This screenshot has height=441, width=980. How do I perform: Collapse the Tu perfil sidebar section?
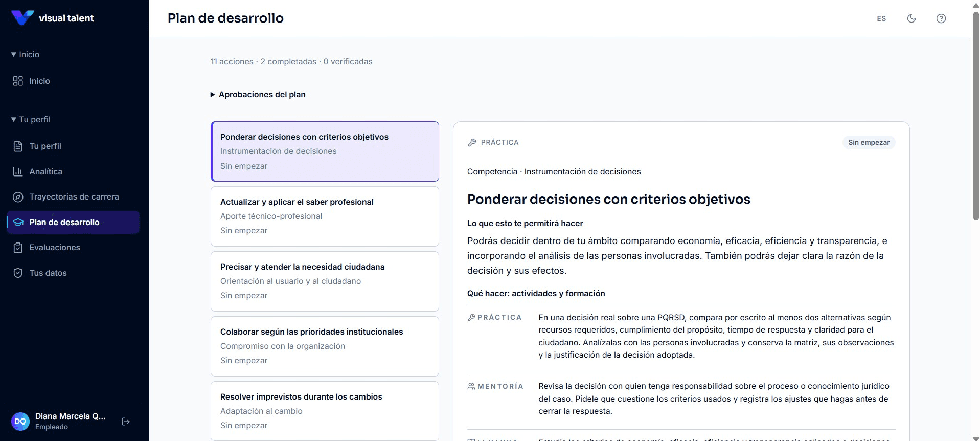coord(31,119)
